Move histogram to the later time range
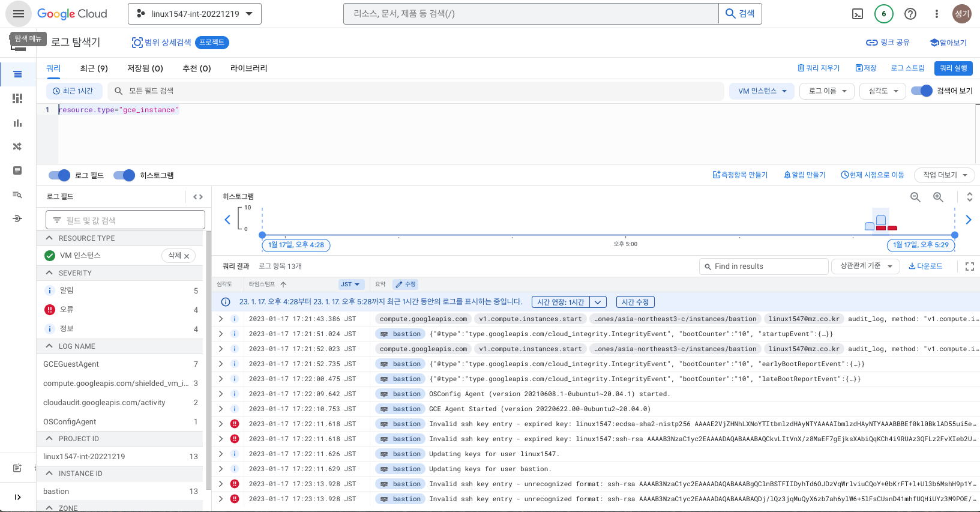Viewport: 980px width, 512px height. [x=968, y=220]
